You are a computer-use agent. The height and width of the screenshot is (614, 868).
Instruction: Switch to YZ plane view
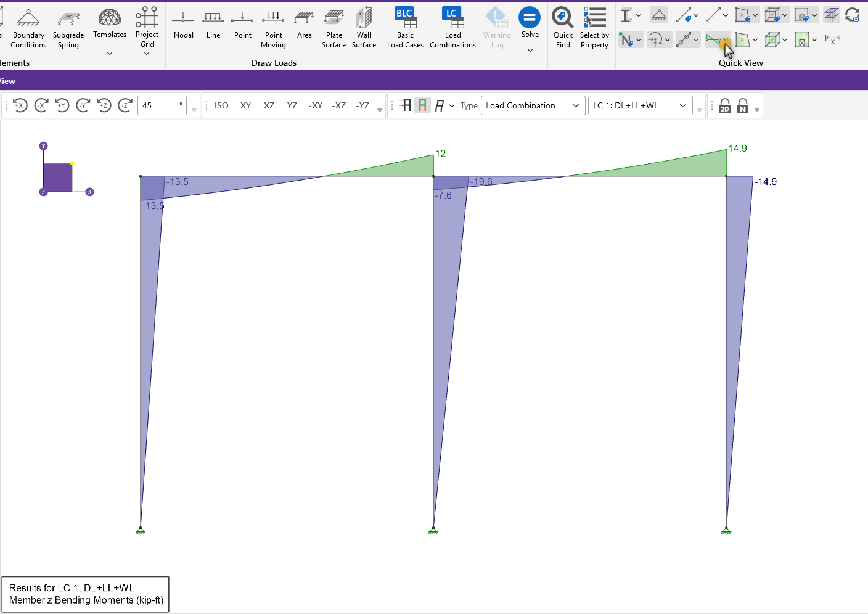point(292,105)
